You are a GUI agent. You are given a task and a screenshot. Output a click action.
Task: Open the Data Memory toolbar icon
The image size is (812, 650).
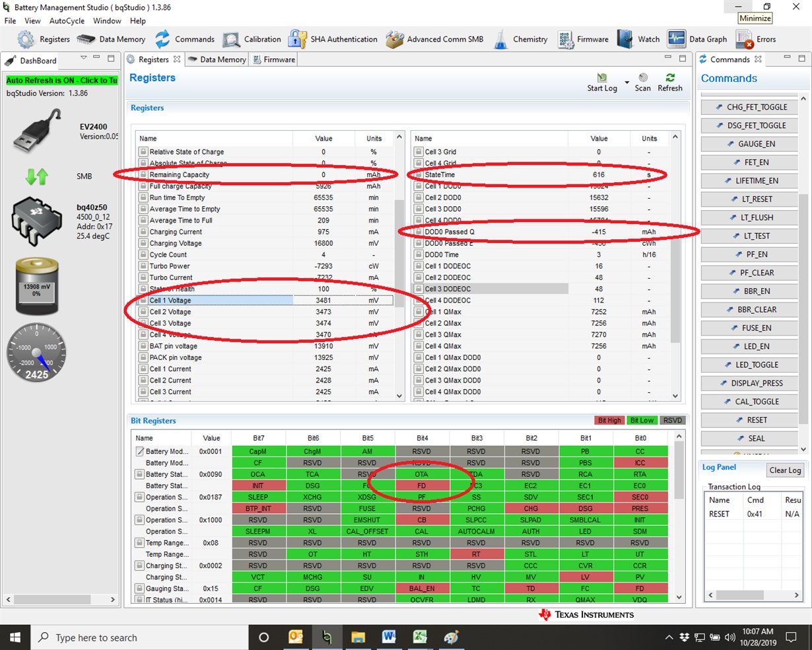pos(86,39)
